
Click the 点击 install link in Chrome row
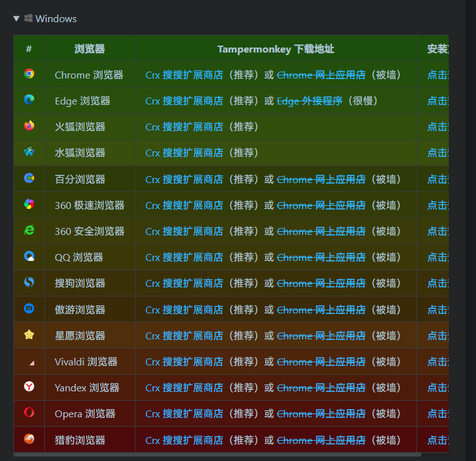pyautogui.click(x=438, y=75)
